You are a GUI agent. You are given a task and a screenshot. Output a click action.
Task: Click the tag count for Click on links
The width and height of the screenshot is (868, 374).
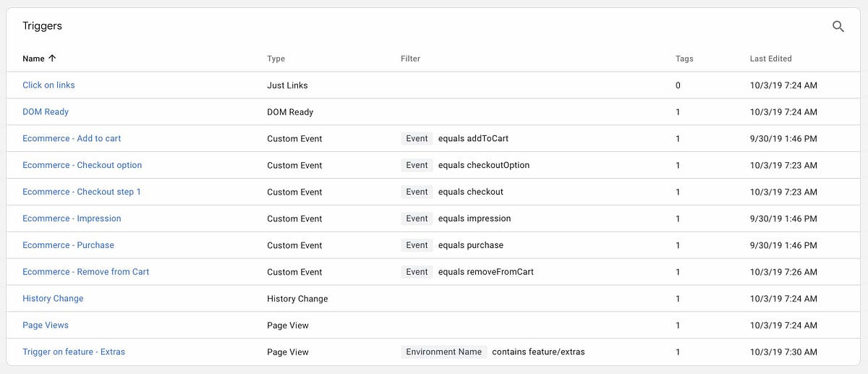click(x=678, y=85)
